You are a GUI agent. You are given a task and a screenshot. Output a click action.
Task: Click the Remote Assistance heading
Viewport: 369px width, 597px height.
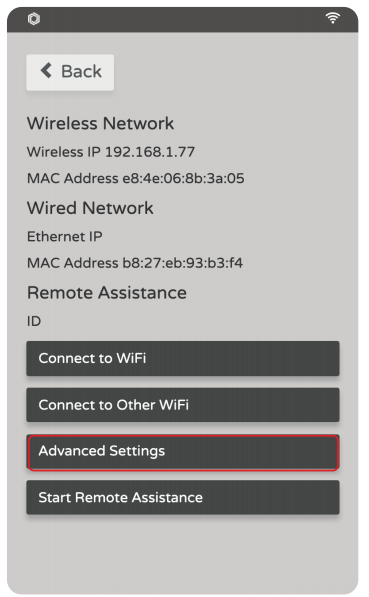point(107,292)
